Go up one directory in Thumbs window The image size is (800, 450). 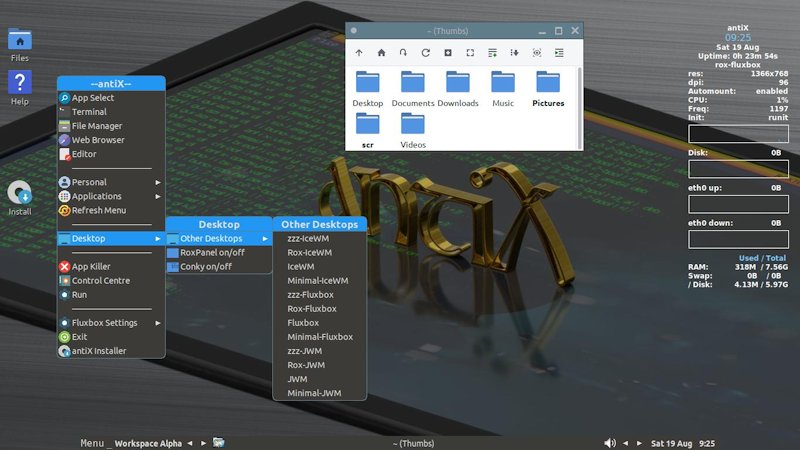click(x=359, y=53)
